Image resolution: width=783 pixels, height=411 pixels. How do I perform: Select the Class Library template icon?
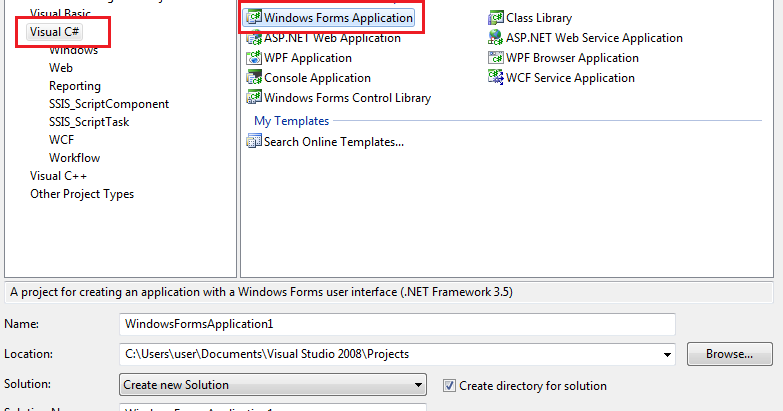pyautogui.click(x=496, y=17)
